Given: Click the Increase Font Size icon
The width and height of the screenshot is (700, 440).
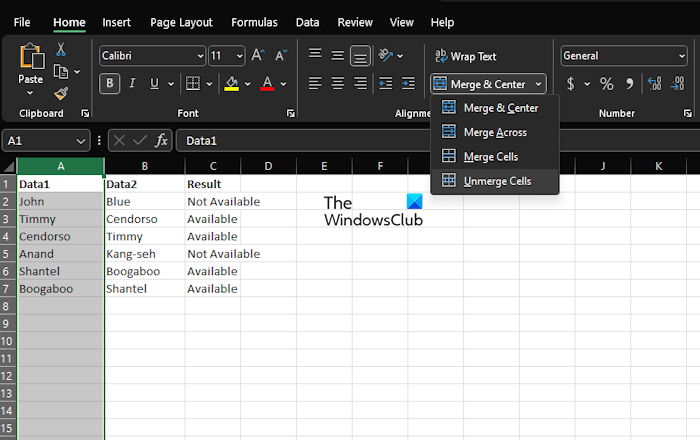Looking at the screenshot, I should coord(258,56).
